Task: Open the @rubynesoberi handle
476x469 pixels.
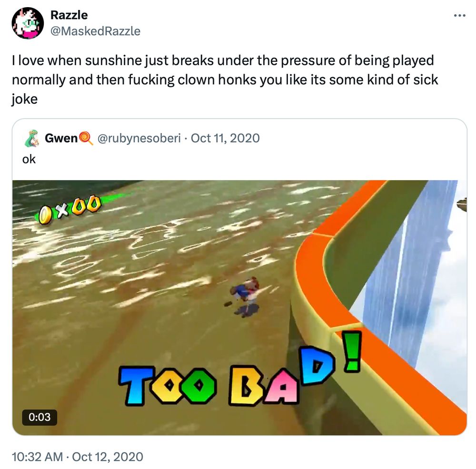Action: [139, 138]
